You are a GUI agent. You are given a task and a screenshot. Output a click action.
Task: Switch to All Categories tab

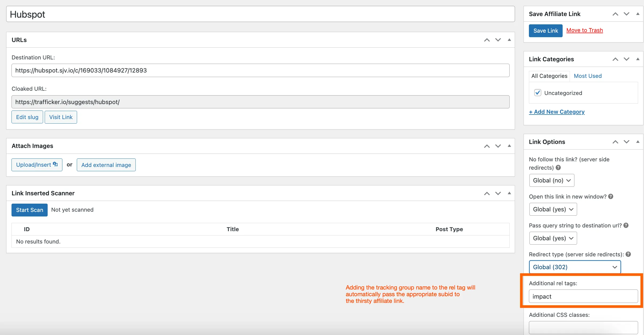[x=549, y=76]
